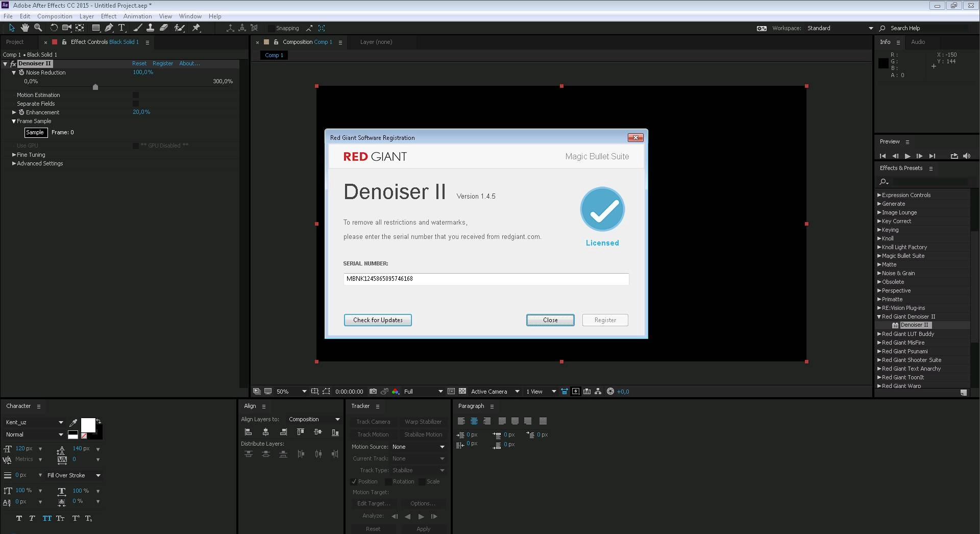This screenshot has width=980, height=534.
Task: Align layers to horizontal center
Action: [x=265, y=432]
